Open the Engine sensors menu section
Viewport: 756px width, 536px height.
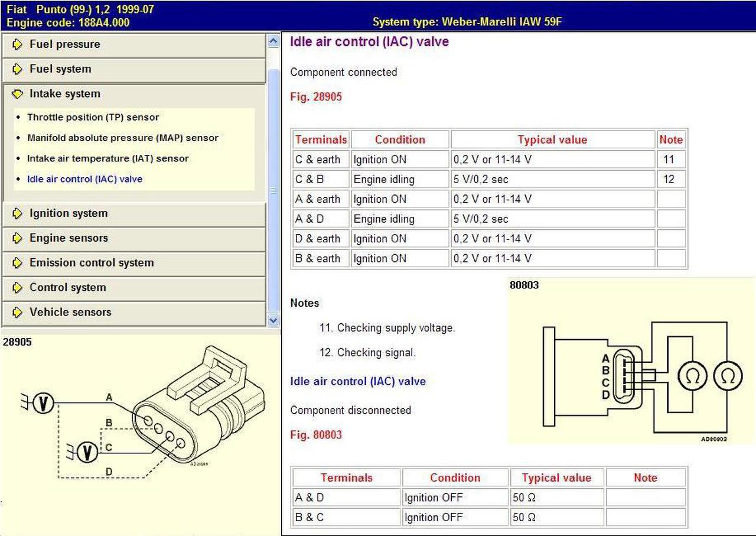point(134,238)
